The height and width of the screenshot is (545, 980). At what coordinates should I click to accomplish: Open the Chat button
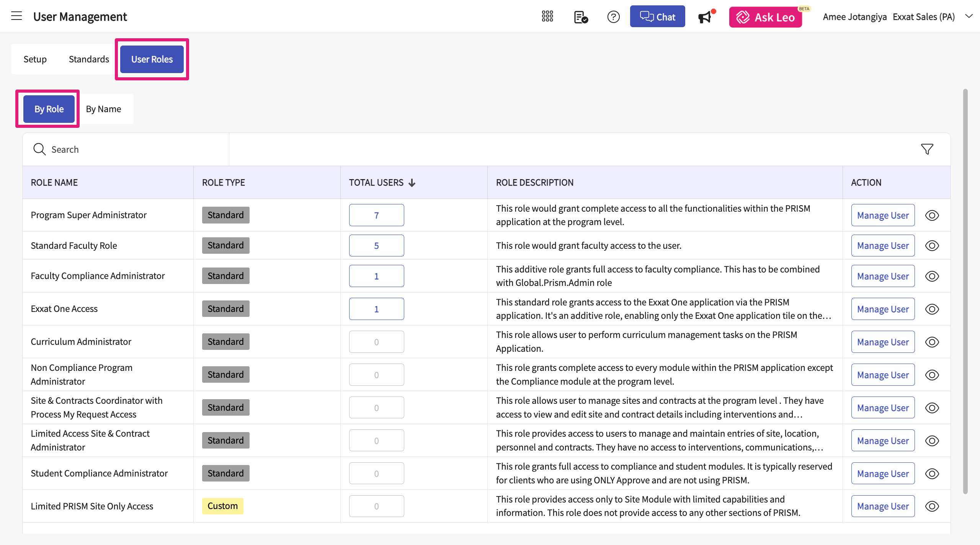point(657,17)
